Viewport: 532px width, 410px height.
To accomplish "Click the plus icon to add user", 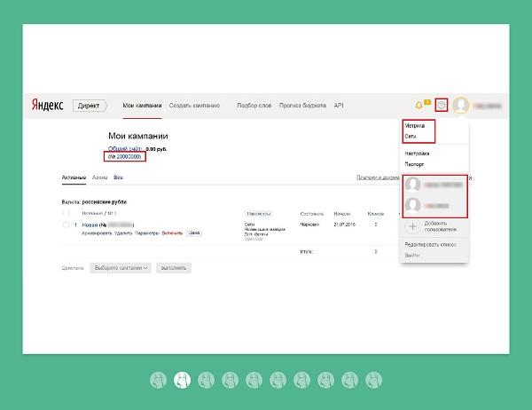I will pyautogui.click(x=412, y=226).
